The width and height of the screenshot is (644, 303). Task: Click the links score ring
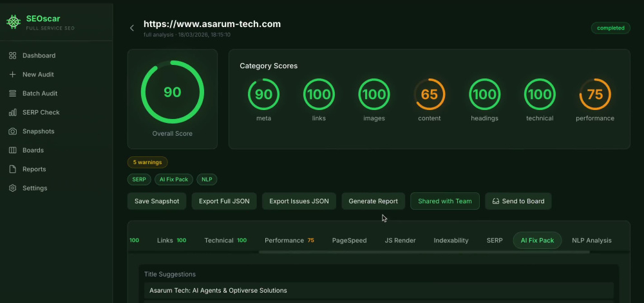pyautogui.click(x=319, y=95)
